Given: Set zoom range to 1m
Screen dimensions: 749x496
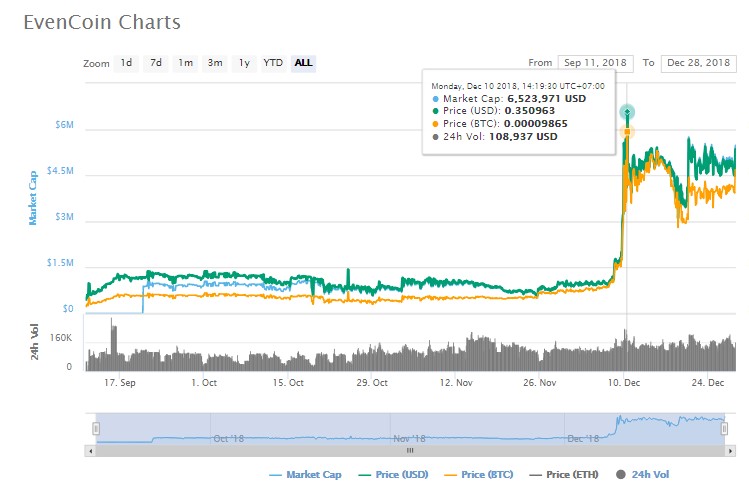Looking at the screenshot, I should tap(185, 63).
